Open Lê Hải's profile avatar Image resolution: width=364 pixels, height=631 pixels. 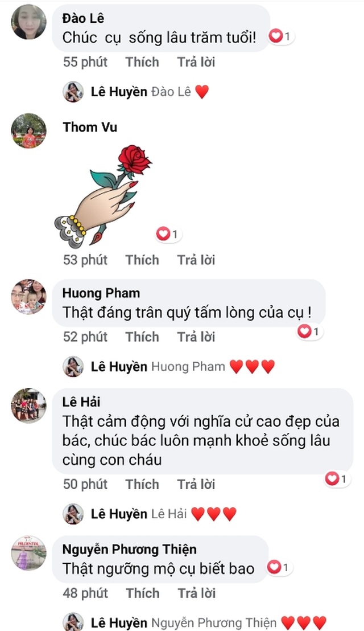point(28,405)
